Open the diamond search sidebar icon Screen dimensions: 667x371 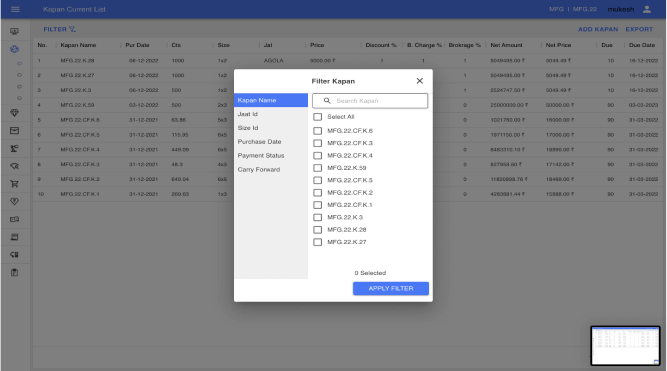(x=14, y=166)
